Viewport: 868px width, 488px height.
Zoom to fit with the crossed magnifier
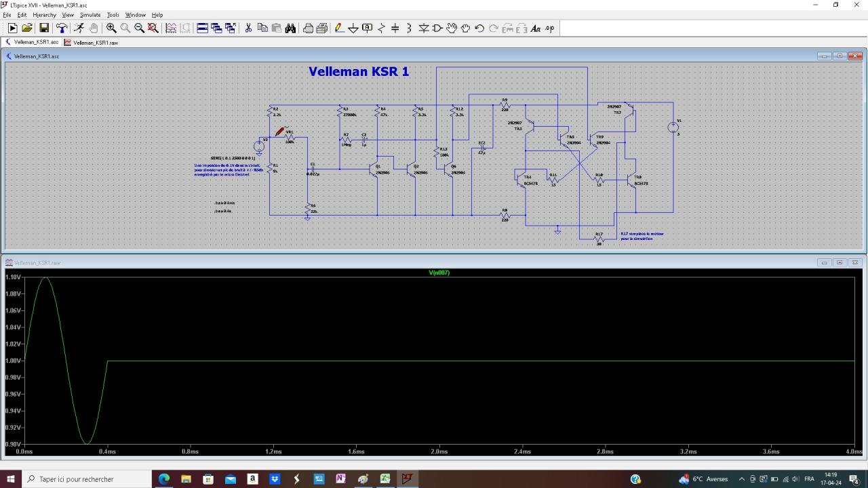point(153,28)
